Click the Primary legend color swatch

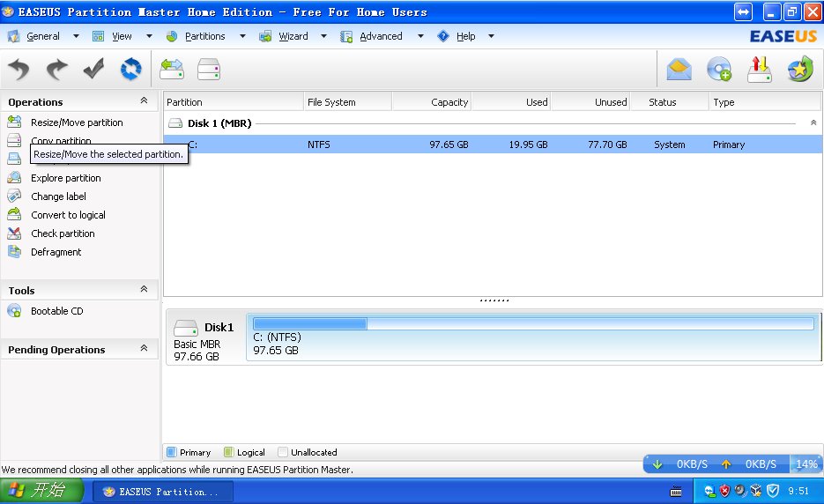171,452
